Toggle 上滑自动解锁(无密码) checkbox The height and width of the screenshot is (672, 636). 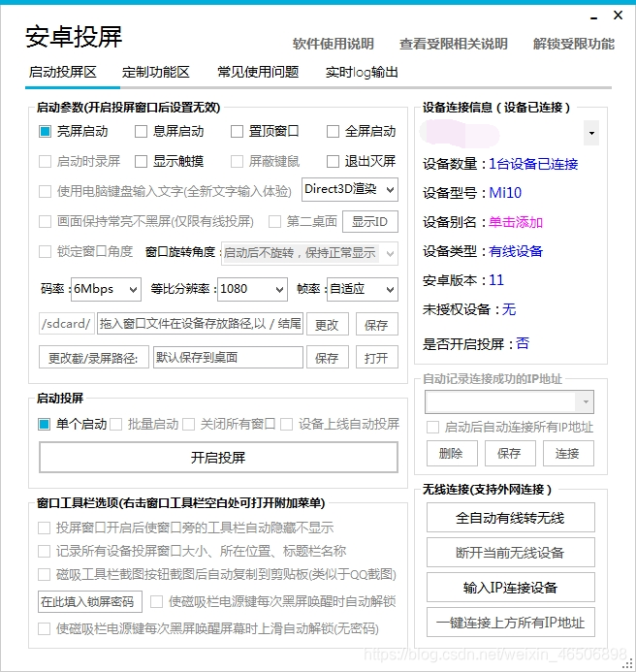click(x=45, y=628)
